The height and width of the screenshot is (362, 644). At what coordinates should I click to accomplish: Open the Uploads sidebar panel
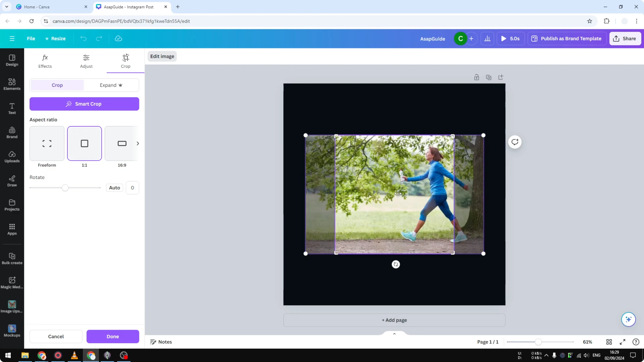point(12,157)
